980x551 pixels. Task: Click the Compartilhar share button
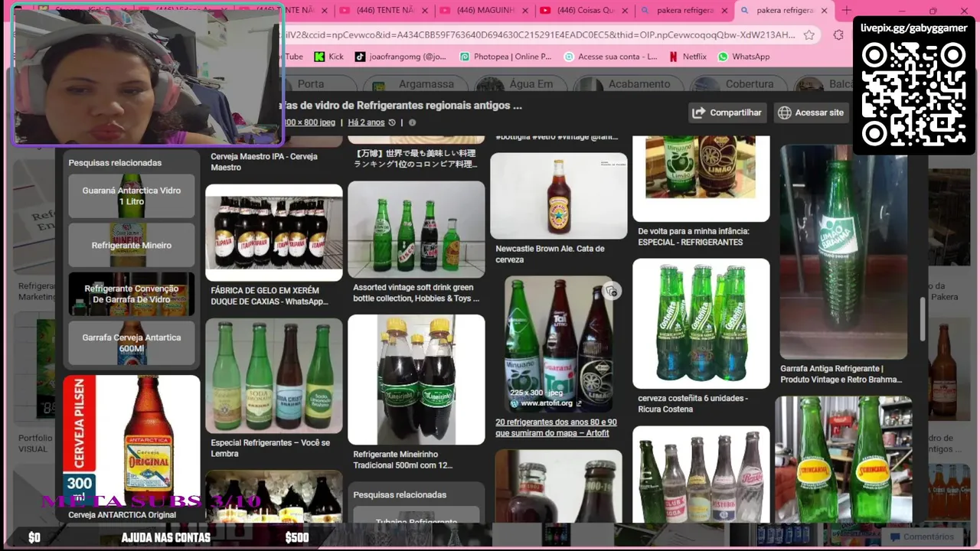coord(727,112)
